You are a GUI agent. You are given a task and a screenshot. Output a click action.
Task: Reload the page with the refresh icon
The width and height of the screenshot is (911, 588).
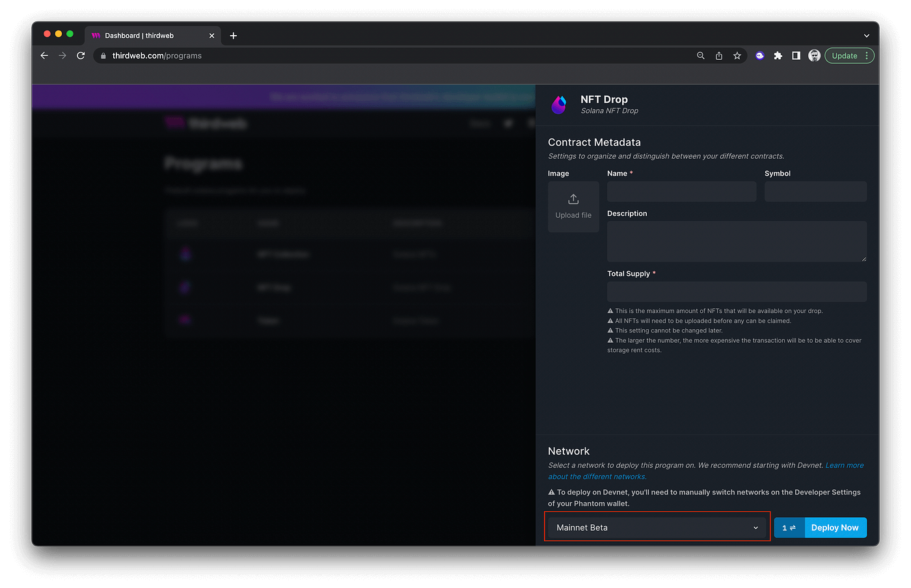(81, 56)
